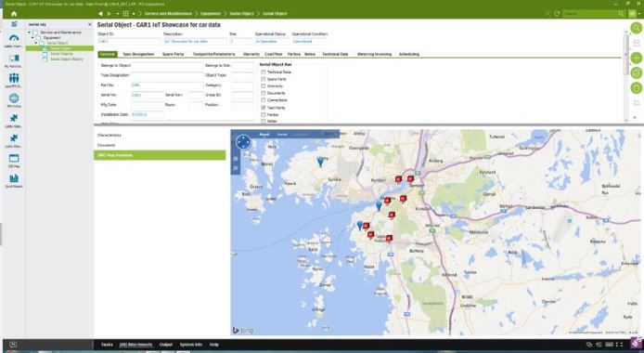Open Attachments in the bottom bar
This screenshot has width=644, height=353.
[135, 345]
